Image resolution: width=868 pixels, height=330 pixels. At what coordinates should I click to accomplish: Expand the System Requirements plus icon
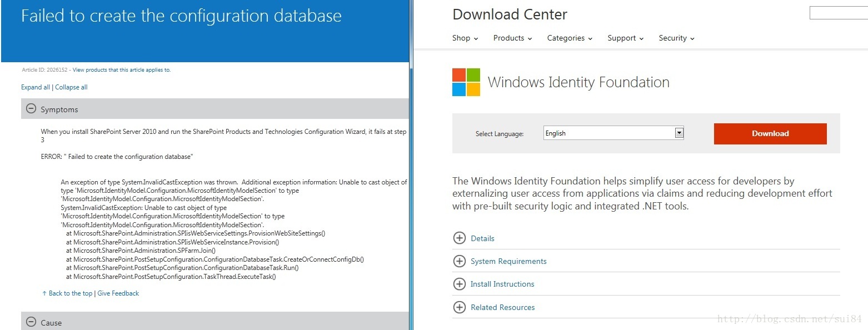coord(460,261)
